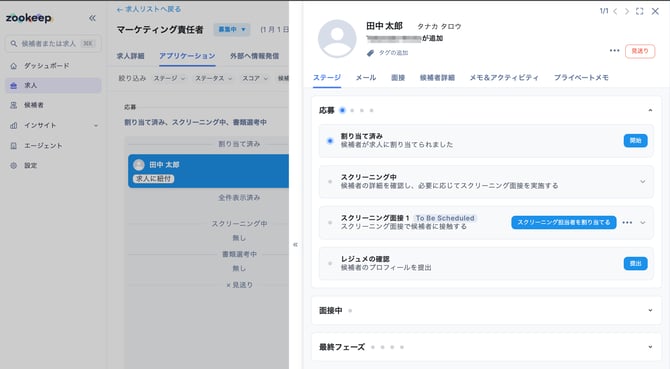
Task: Open the 候補者 person icon
Action: (14, 105)
